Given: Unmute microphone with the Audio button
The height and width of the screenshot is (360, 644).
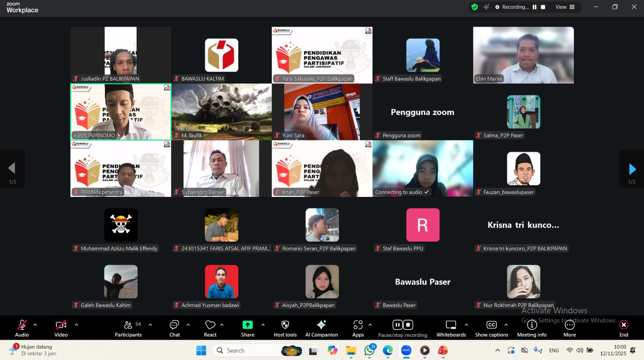Looking at the screenshot, I should coord(22,328).
